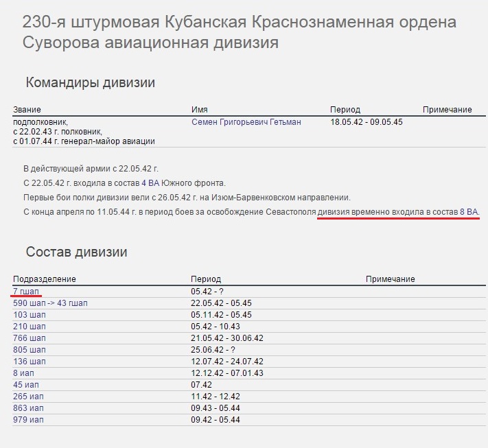Open the 805 шап unit link
The image size is (488, 448).
click(30, 350)
